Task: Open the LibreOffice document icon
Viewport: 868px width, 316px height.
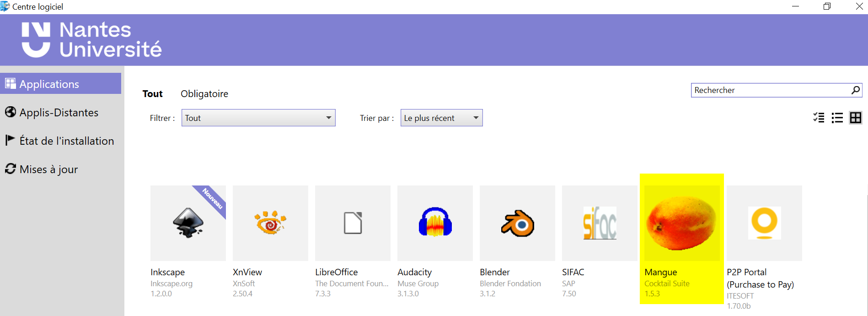Action: [353, 223]
